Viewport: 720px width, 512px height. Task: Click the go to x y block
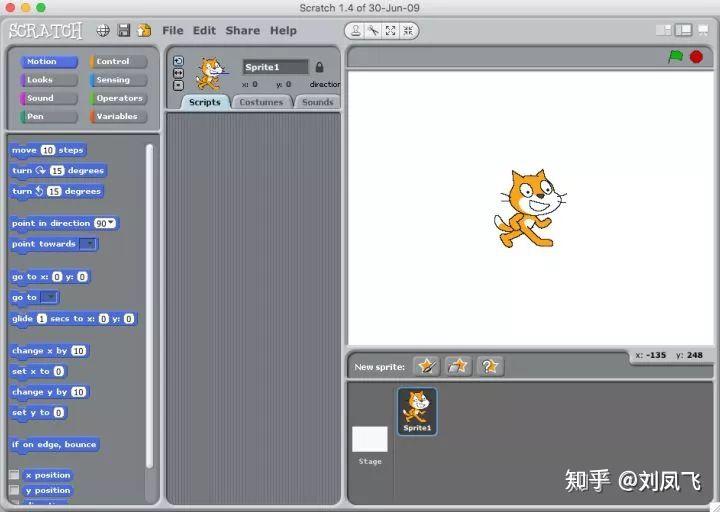[49, 277]
